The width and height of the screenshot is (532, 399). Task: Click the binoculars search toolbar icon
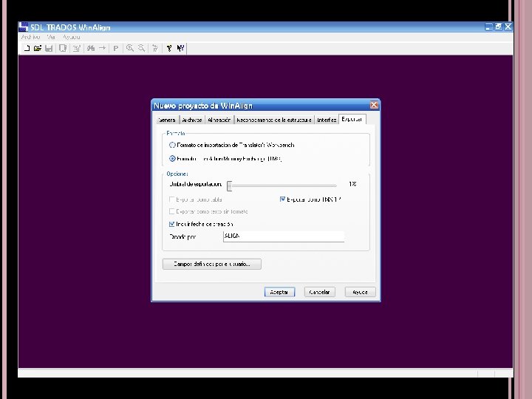click(x=91, y=48)
